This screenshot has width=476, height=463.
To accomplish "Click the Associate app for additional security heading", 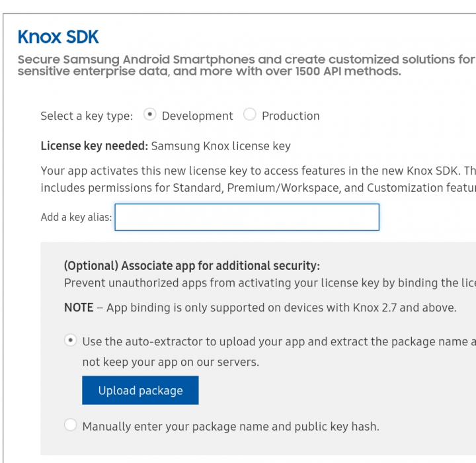I will [x=192, y=266].
